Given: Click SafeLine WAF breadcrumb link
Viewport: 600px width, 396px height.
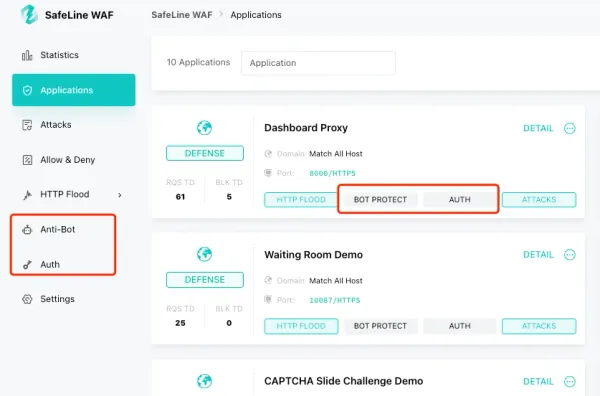Looking at the screenshot, I should (182, 15).
